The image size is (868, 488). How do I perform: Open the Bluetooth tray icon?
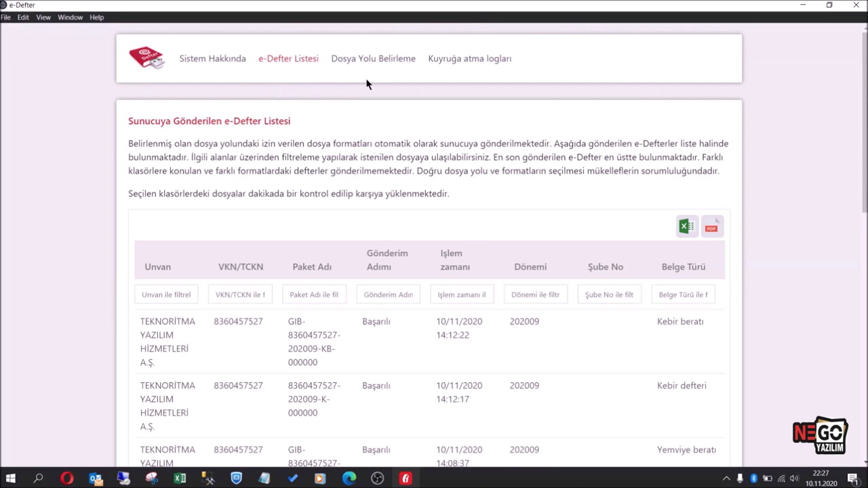tap(753, 479)
